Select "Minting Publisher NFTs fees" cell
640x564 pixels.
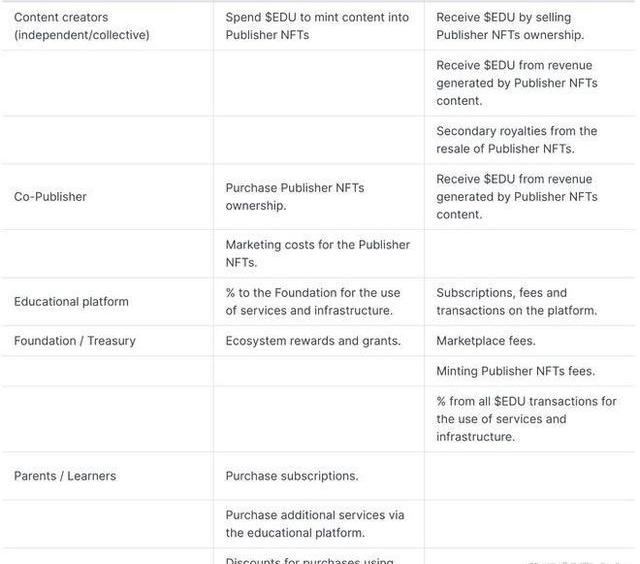[515, 371]
